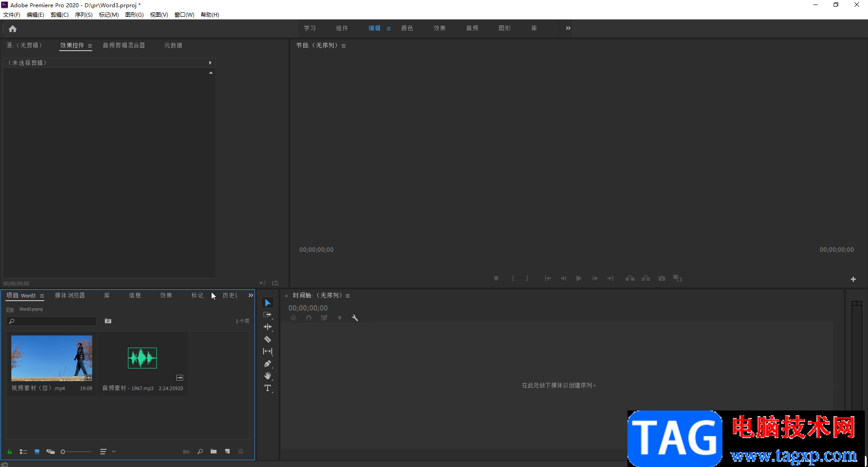Open Comparison View in program monitor
This screenshot has height=467, width=868.
[677, 278]
